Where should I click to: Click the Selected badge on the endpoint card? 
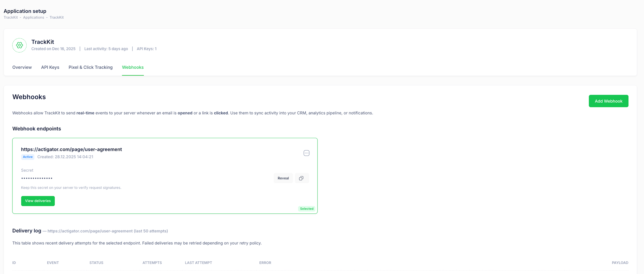click(306, 209)
